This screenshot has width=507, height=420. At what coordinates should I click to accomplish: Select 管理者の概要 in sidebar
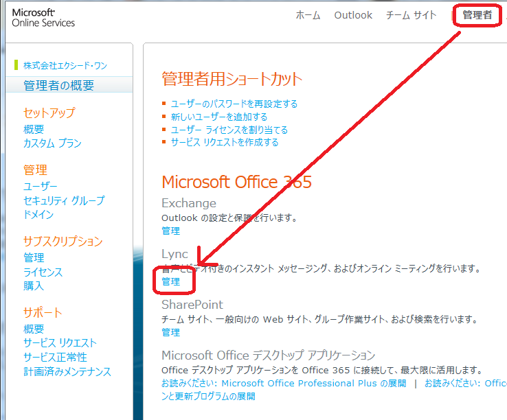pos(59,86)
